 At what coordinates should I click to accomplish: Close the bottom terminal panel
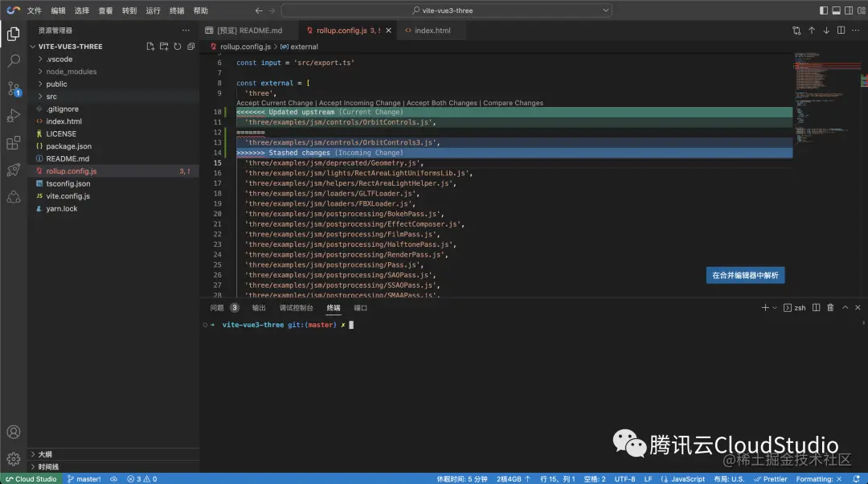coord(858,307)
